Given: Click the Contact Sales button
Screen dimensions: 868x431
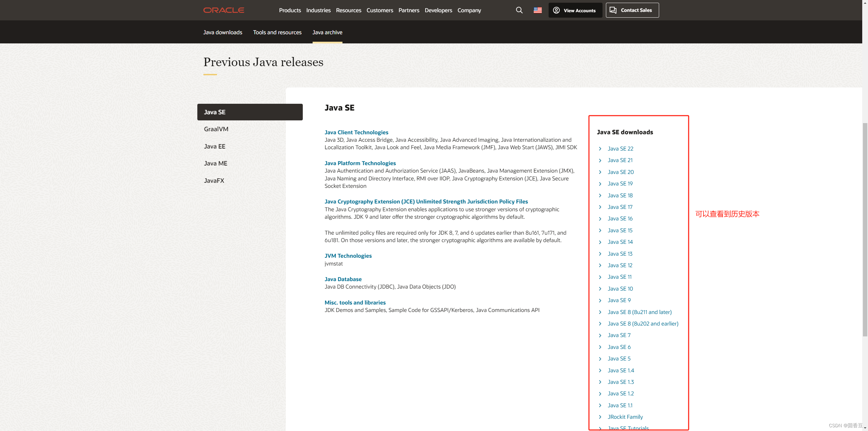Looking at the screenshot, I should [632, 10].
